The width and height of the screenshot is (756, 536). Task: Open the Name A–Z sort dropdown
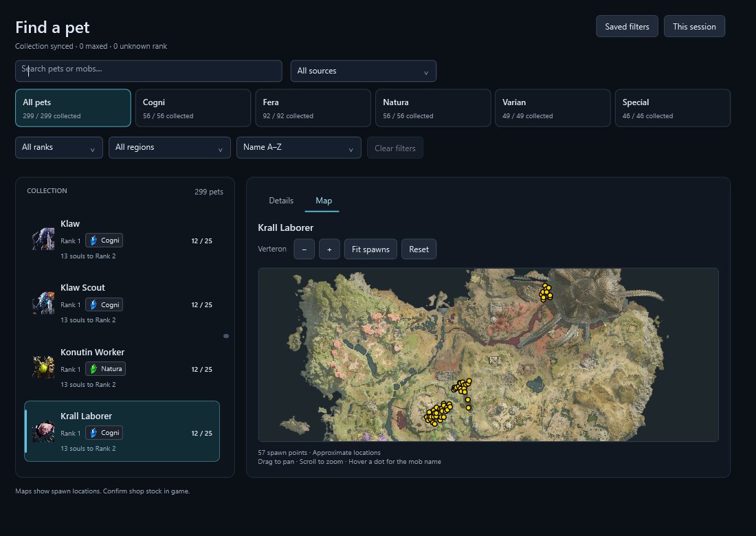299,148
